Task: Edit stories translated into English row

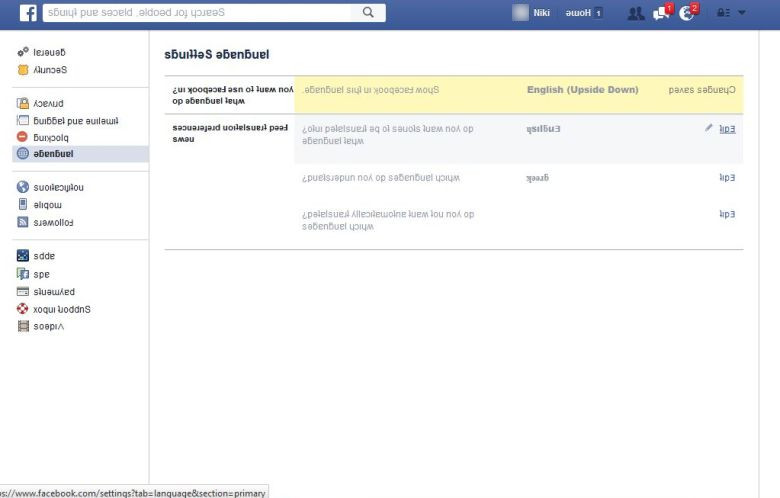Action: pyautogui.click(x=727, y=129)
